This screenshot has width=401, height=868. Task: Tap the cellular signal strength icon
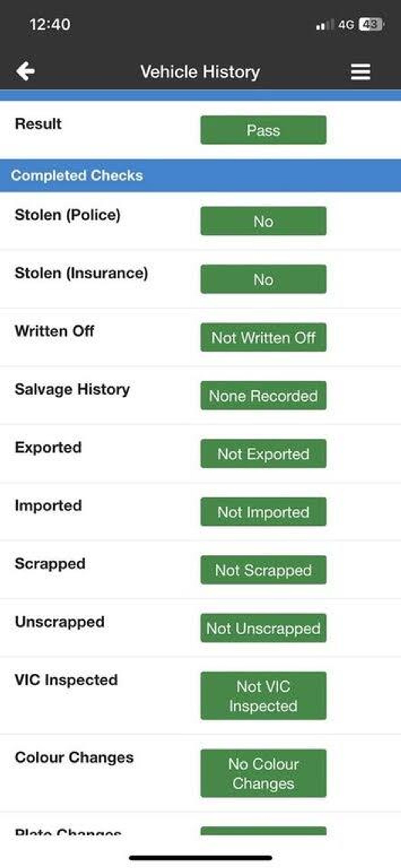tap(325, 25)
